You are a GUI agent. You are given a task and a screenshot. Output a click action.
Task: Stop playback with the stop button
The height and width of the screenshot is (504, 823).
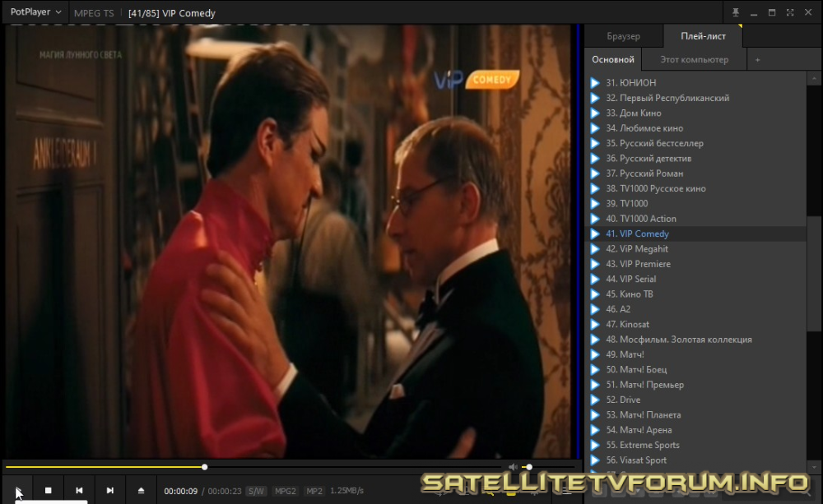(49, 490)
